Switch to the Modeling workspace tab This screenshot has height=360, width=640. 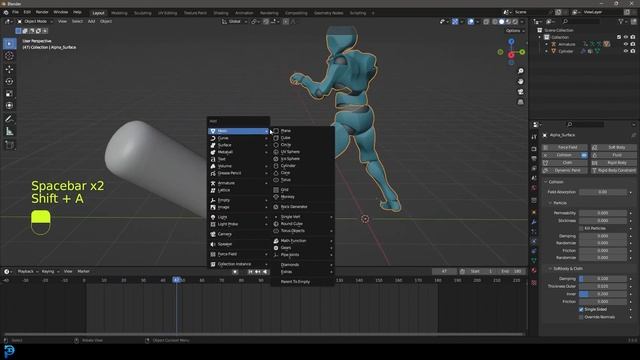click(119, 13)
